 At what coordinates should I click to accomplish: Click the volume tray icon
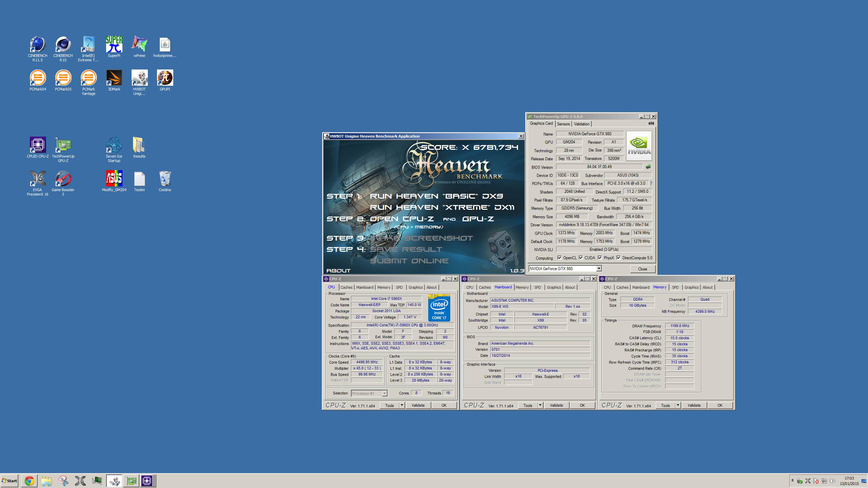click(832, 481)
